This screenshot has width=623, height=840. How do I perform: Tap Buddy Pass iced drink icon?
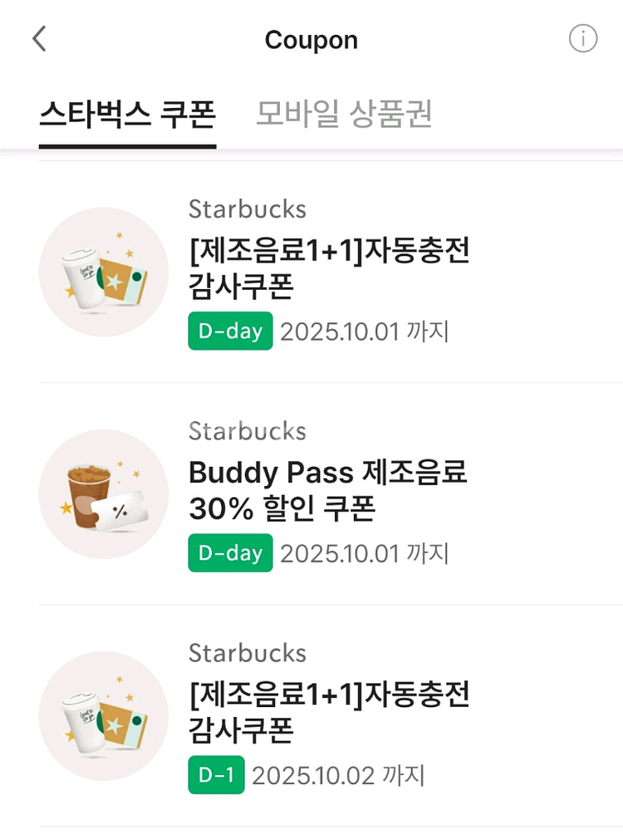104,494
